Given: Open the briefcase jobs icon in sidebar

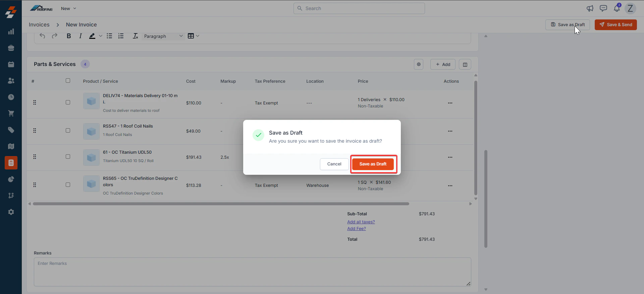Looking at the screenshot, I should coord(11,48).
